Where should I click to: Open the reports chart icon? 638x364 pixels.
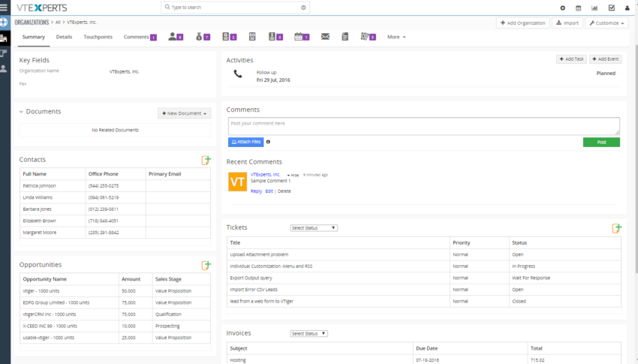tap(594, 8)
